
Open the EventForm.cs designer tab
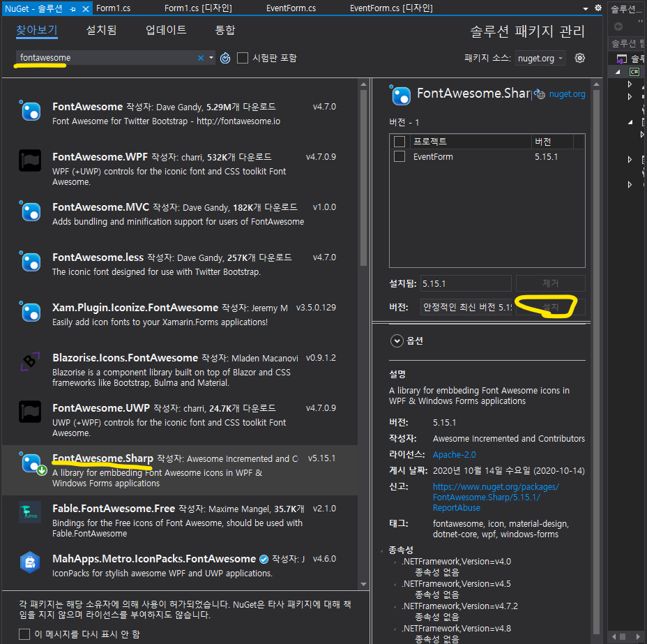click(x=391, y=8)
